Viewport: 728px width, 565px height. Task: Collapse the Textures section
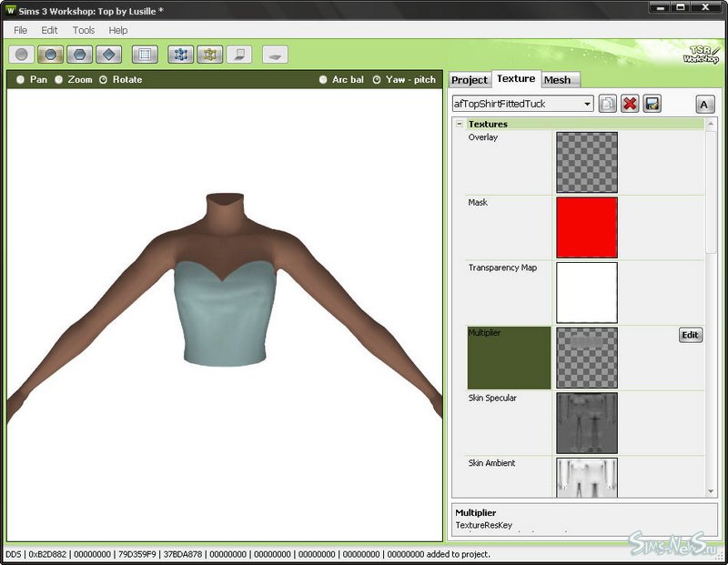[460, 124]
